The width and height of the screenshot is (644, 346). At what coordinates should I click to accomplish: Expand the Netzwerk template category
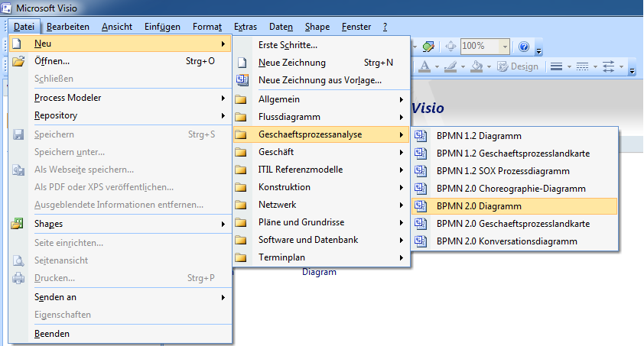tap(321, 205)
